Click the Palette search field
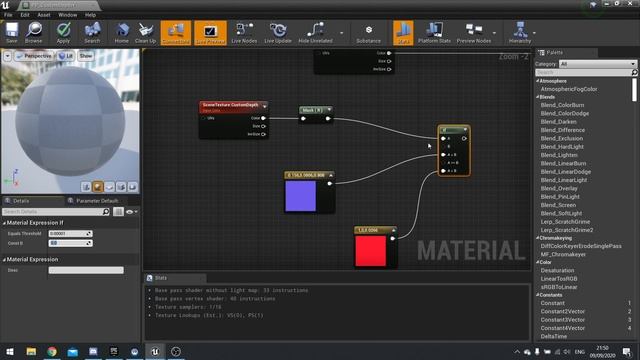The image size is (640, 360). (583, 72)
